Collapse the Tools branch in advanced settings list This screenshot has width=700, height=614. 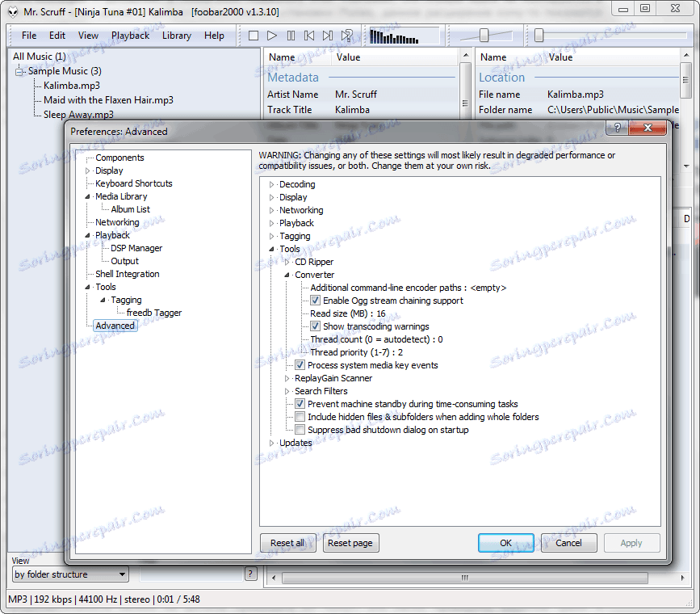271,249
